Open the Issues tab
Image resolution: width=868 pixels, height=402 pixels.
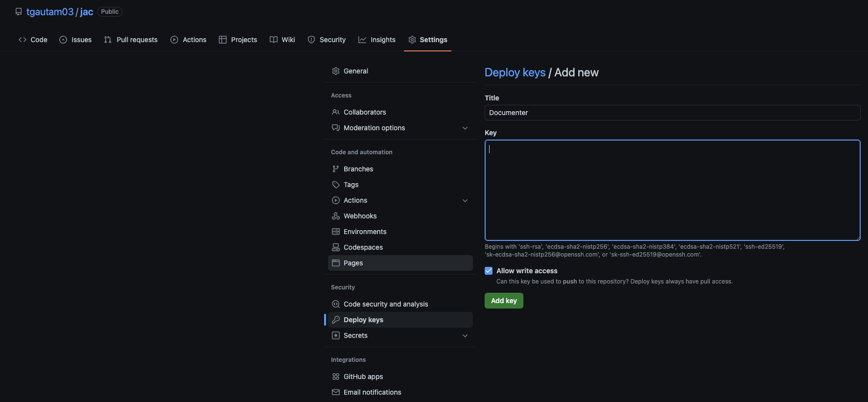75,40
